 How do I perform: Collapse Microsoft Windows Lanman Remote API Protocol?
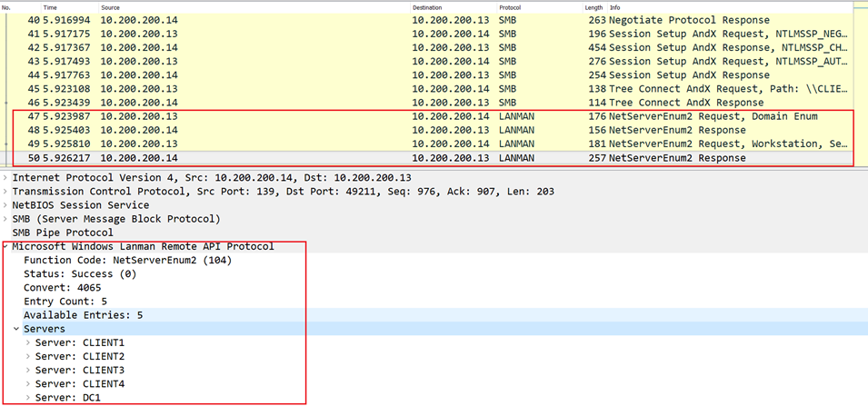[6, 246]
